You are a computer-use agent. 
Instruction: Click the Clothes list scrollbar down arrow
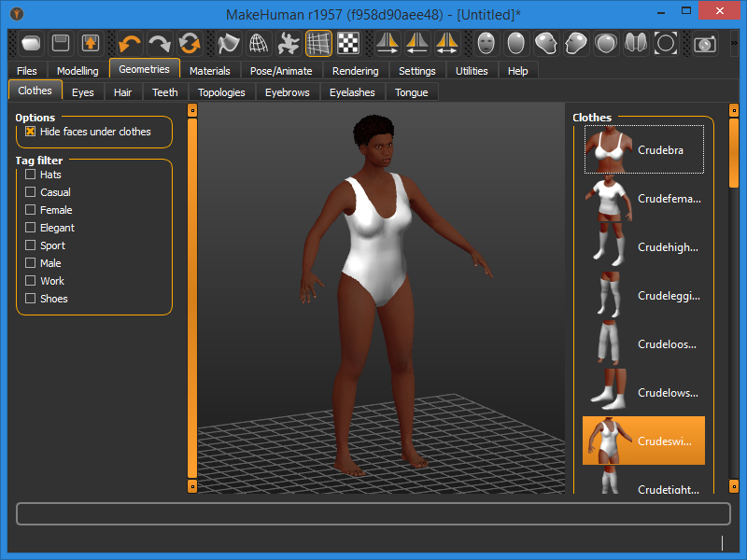(734, 486)
